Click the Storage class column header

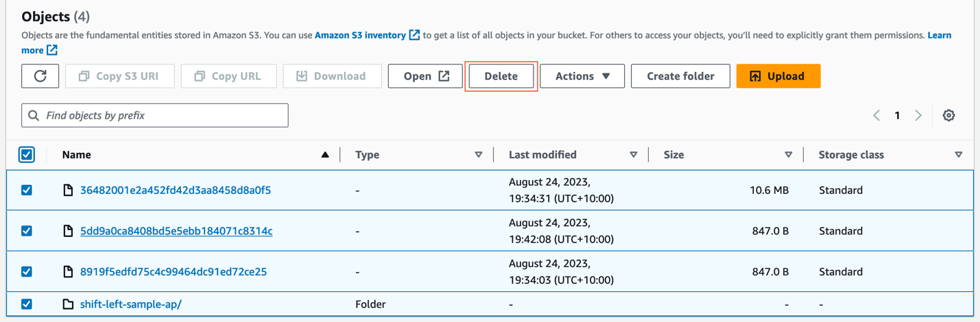tap(851, 155)
